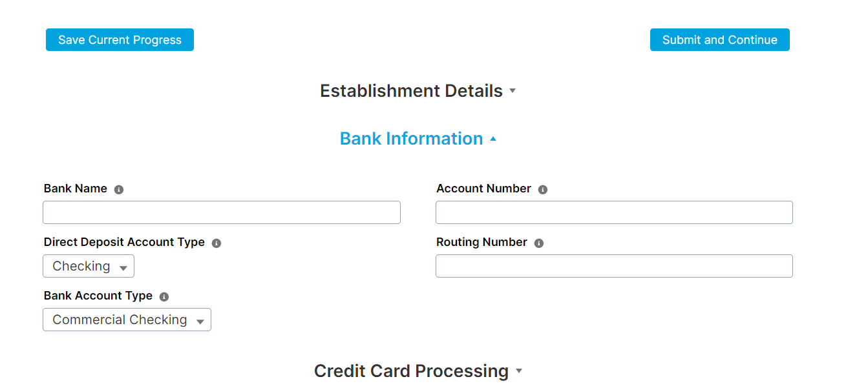Click the arrow icon on Commercial Checking selector
Image resolution: width=868 pixels, height=388 pixels.
pos(200,320)
